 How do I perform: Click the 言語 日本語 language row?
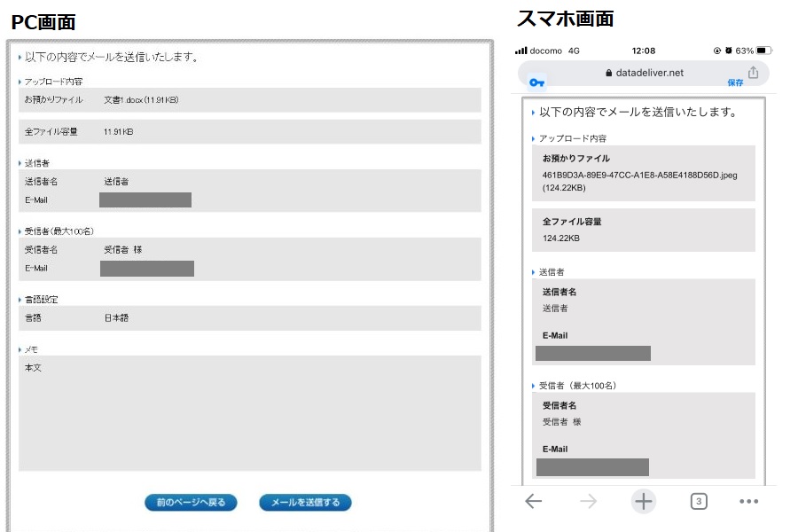click(250, 318)
